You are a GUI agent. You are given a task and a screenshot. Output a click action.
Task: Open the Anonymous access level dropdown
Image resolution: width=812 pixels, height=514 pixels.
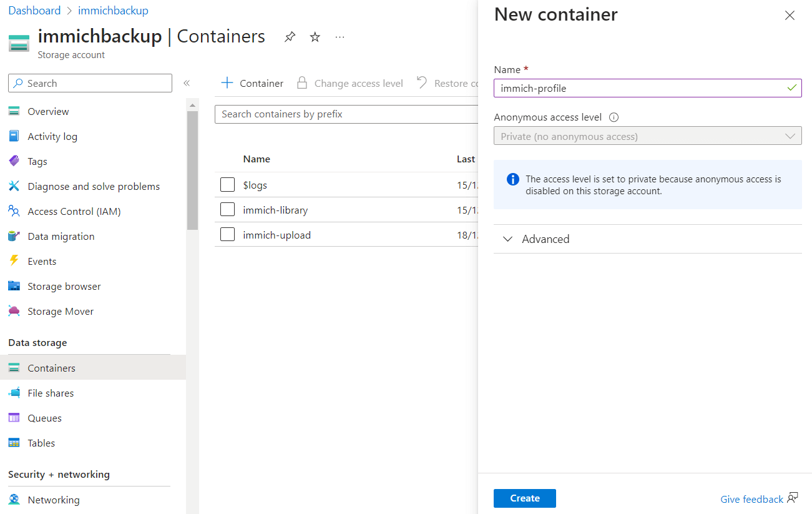[x=647, y=136]
